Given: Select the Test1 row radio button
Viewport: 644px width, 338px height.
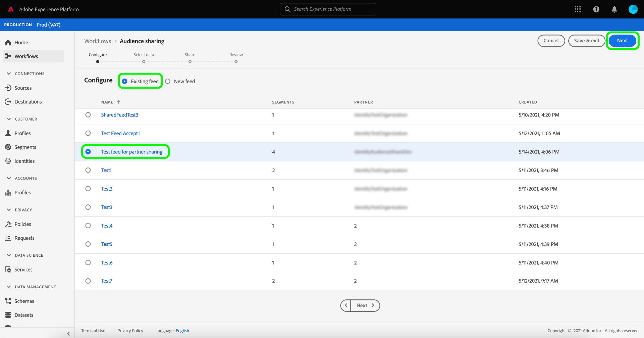Looking at the screenshot, I should pos(88,170).
